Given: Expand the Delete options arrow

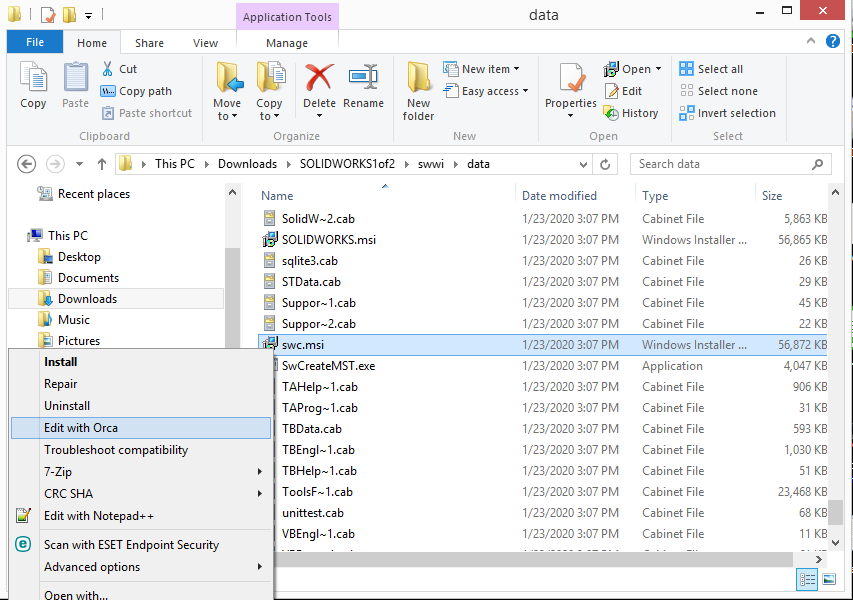Looking at the screenshot, I should [x=319, y=116].
